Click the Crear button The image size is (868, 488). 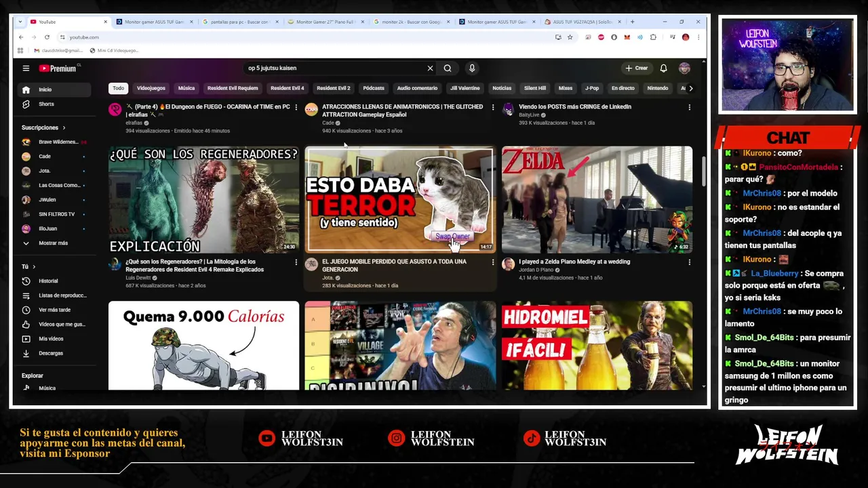[637, 68]
